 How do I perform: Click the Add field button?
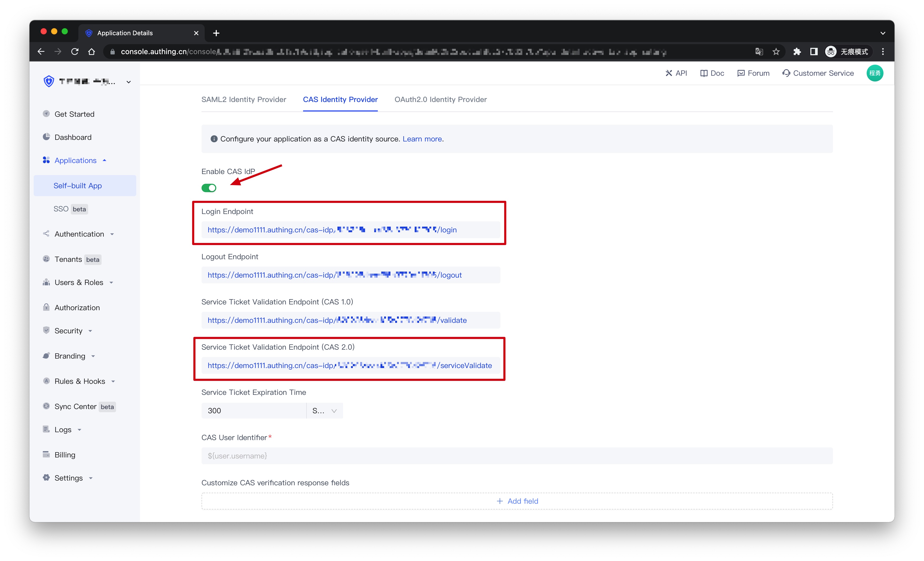pos(517,501)
